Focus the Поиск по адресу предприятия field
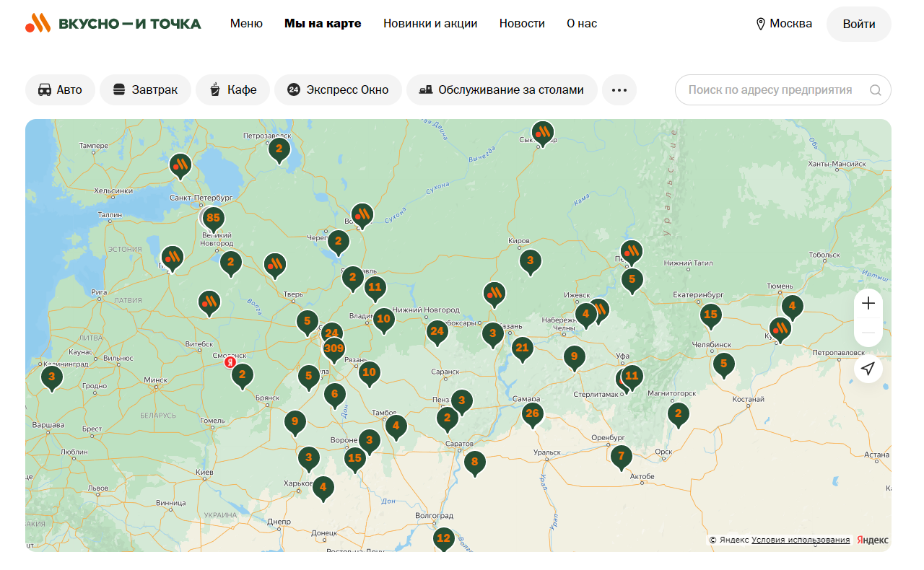This screenshot has width=924, height=570. [783, 90]
